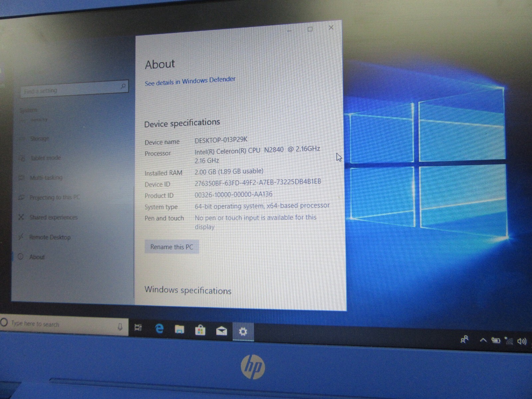Click the Tablet mode sidebar icon
The image size is (532, 399).
(x=22, y=158)
